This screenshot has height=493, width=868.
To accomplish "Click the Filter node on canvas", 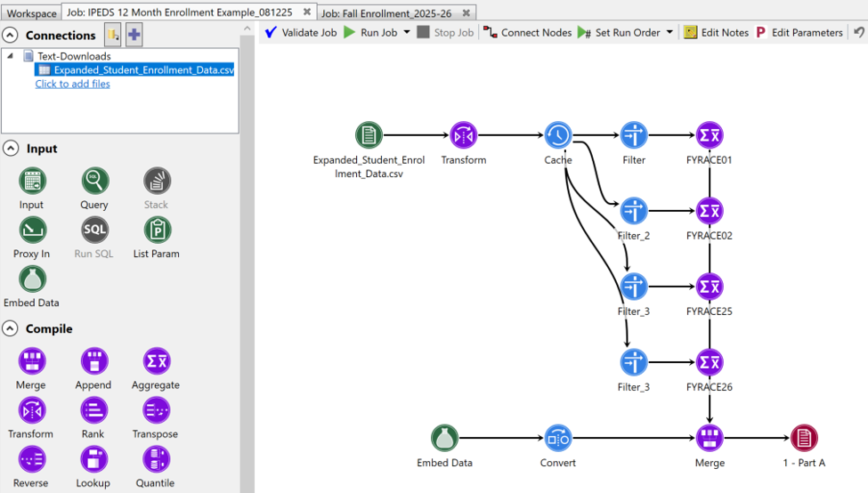I will (x=634, y=135).
